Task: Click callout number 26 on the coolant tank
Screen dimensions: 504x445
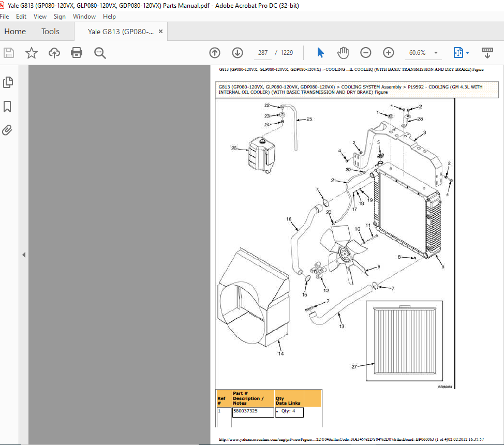Action: 234,148
